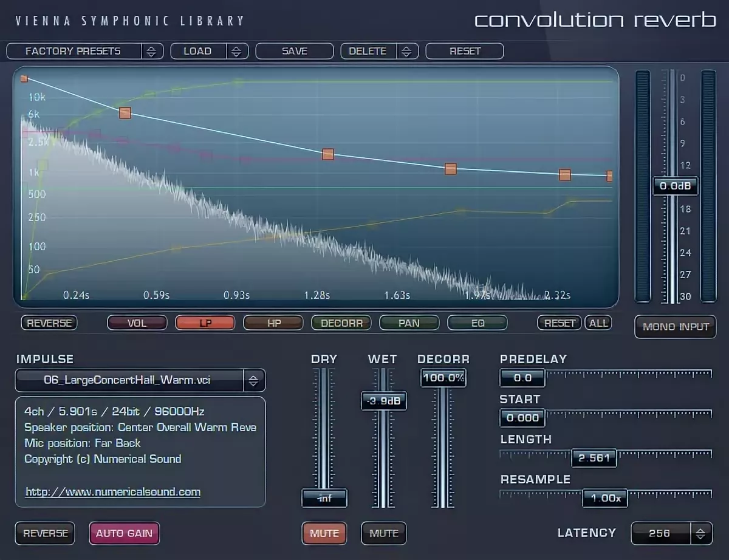Click the PREDELAY value handle 0.0

click(x=522, y=378)
